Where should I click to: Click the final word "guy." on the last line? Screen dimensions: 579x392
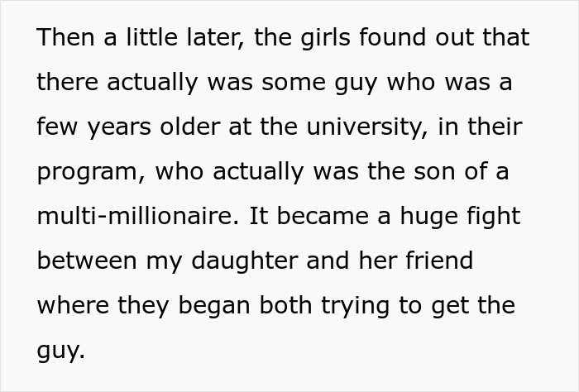click(61, 351)
